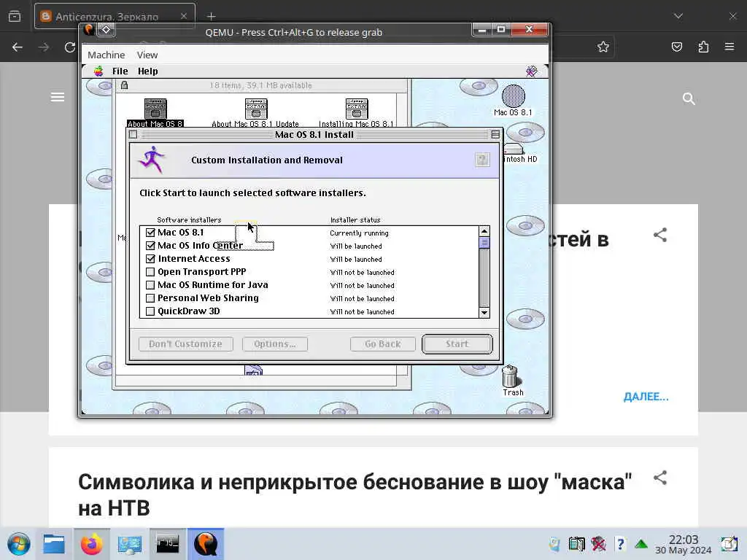Click the Options... button

pos(275,344)
